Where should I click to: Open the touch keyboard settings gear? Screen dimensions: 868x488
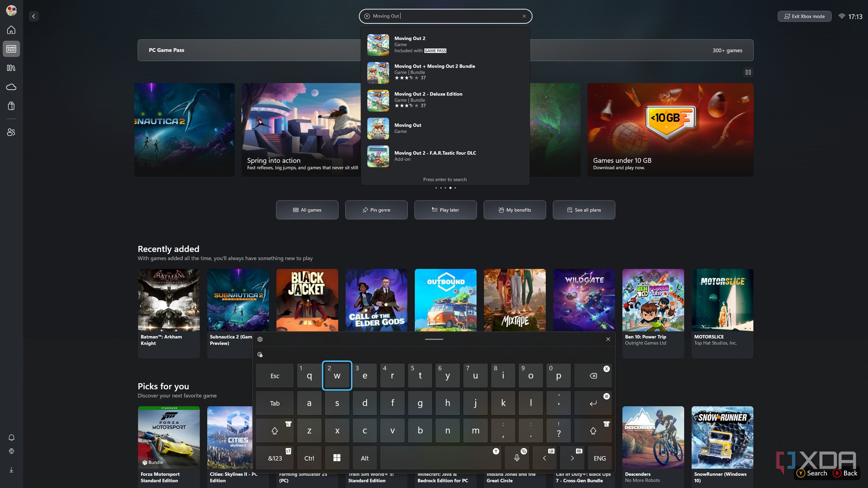pyautogui.click(x=260, y=339)
